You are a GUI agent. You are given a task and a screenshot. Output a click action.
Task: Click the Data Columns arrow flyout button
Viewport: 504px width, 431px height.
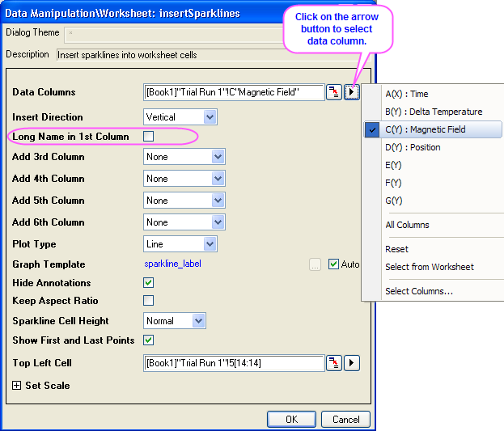point(351,92)
